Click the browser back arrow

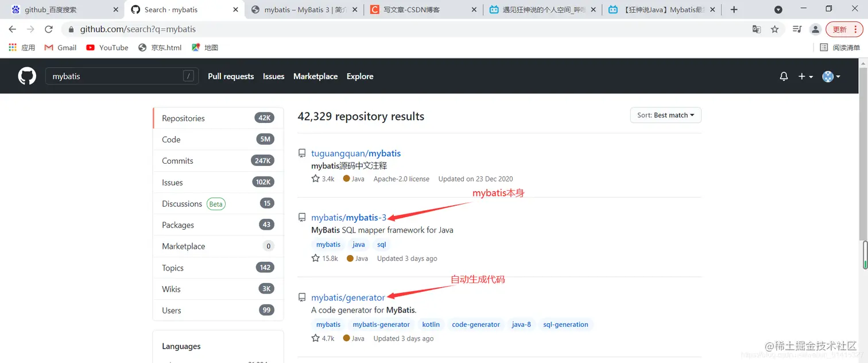point(13,29)
